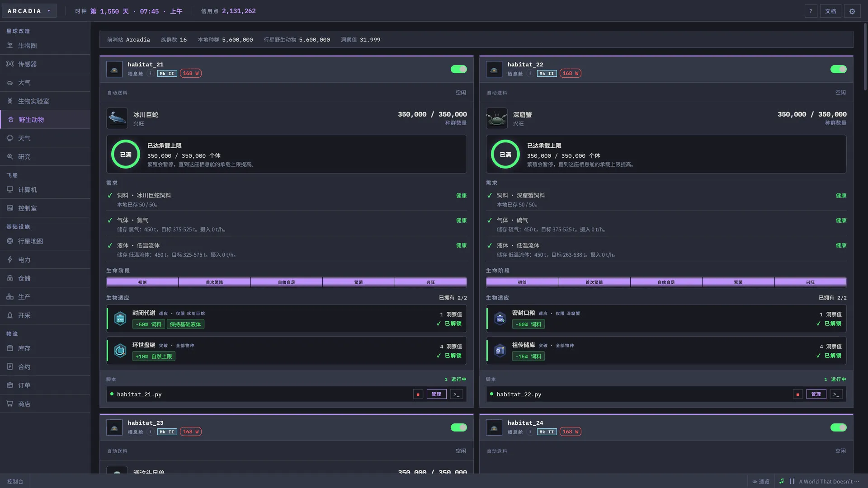Stop the habitat_22.py script

click(797, 394)
